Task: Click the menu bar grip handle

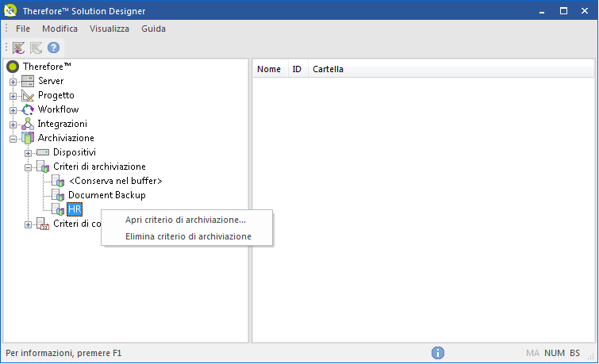Action: 6,29
